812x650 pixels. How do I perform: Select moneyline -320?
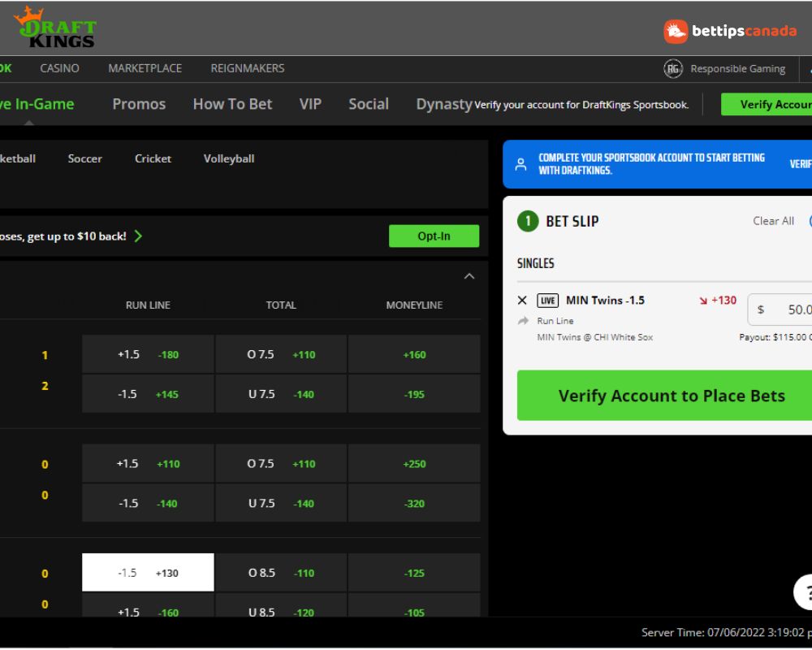coord(414,503)
